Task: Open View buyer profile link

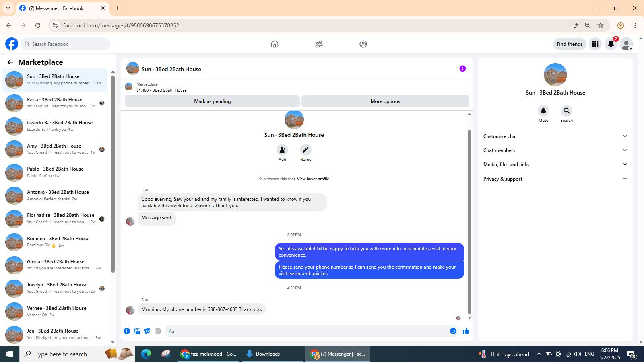Action: 313,179
